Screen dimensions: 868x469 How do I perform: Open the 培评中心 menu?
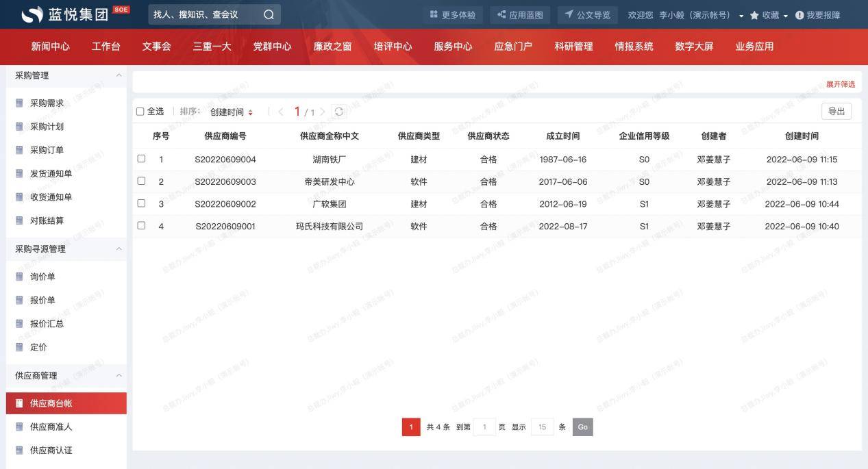(393, 47)
